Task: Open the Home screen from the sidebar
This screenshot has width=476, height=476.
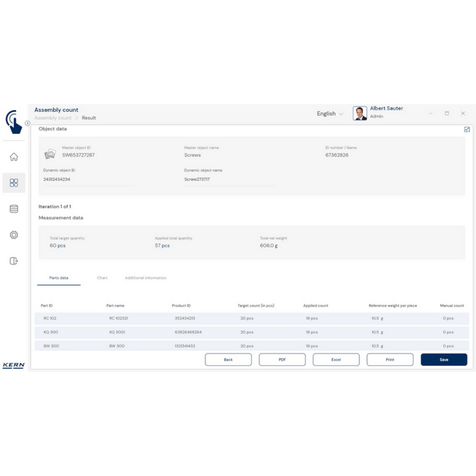Action: [x=14, y=157]
